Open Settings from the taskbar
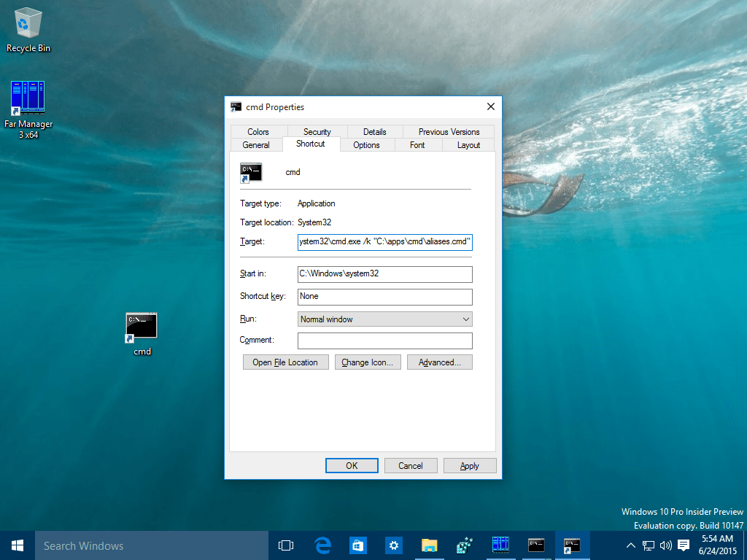747x560 pixels. click(x=394, y=545)
